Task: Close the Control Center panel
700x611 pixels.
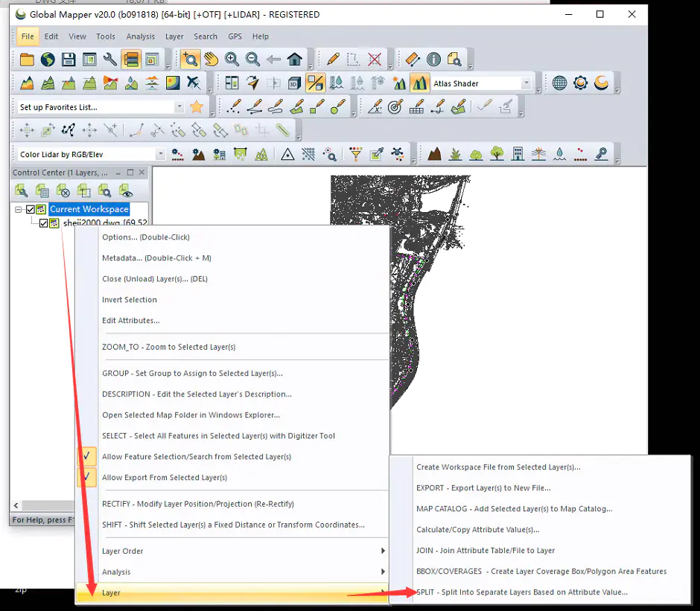Action: pos(141,172)
